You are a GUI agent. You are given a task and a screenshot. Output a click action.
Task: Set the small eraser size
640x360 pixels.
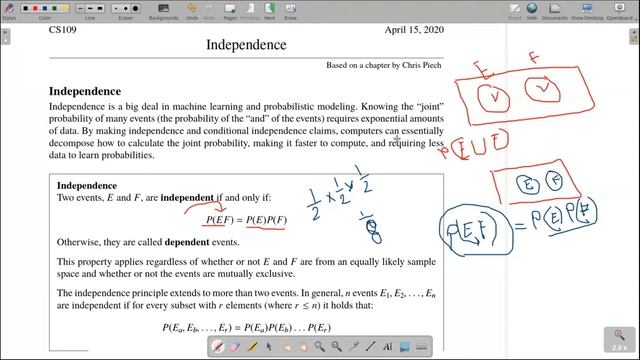point(116,8)
